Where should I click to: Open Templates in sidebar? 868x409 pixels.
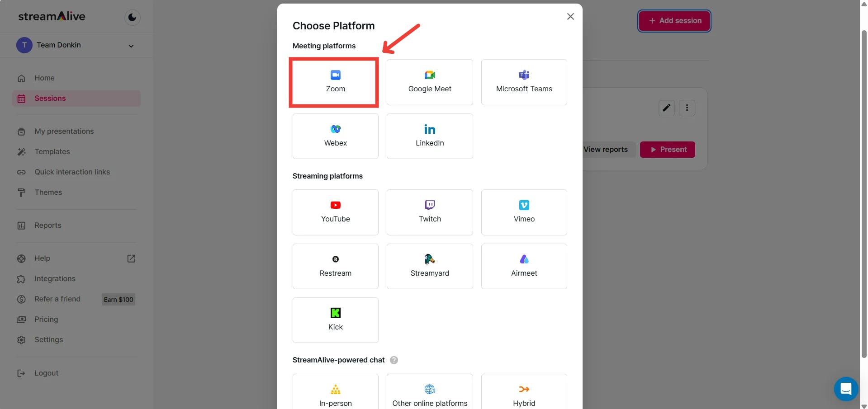point(76,152)
